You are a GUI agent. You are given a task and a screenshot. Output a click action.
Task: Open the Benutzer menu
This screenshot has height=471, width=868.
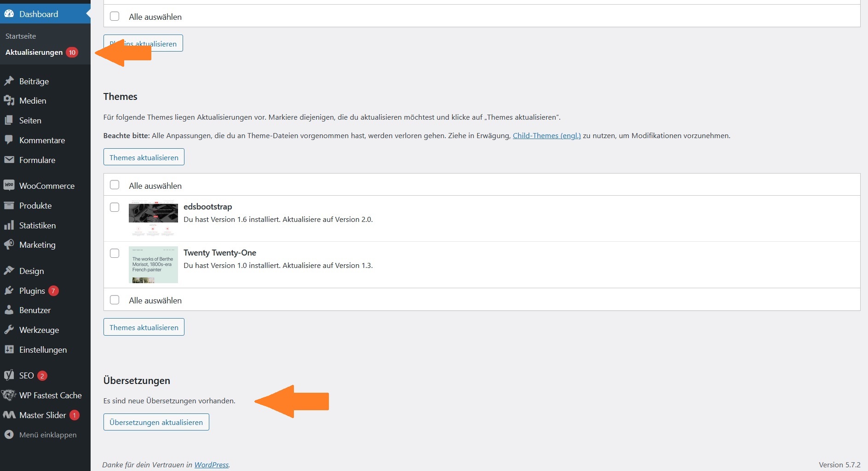(45, 310)
